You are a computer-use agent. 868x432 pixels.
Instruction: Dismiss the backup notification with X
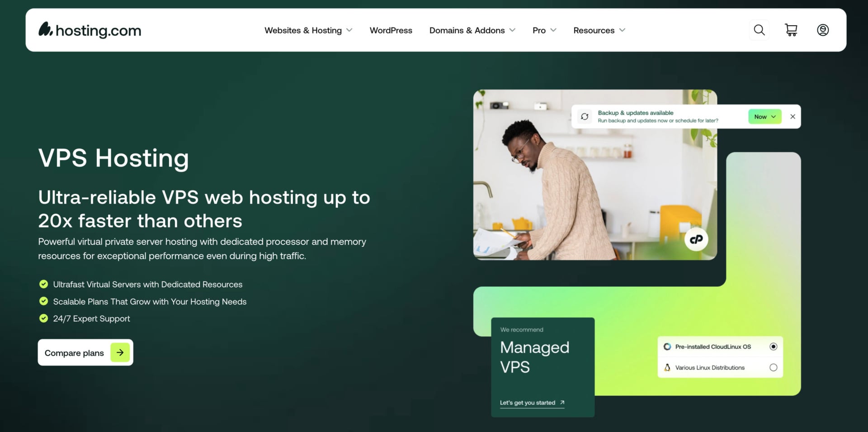(793, 117)
